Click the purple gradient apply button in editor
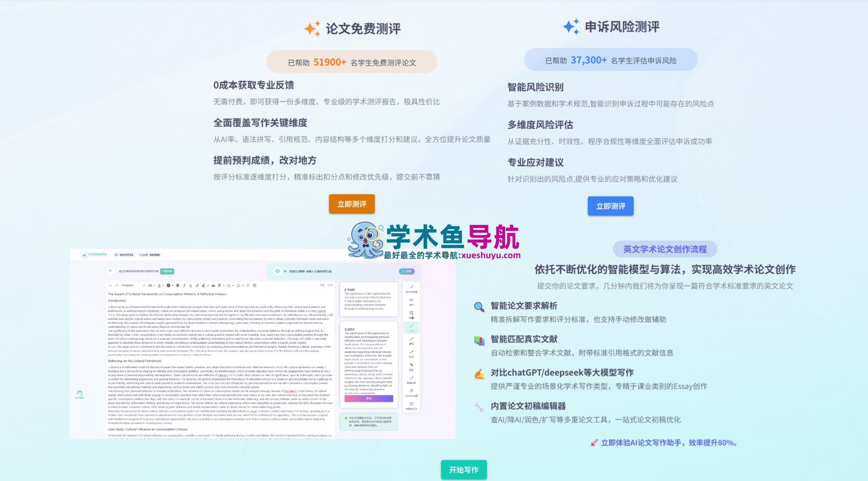Image resolution: width=868 pixels, height=481 pixels. 369,399
